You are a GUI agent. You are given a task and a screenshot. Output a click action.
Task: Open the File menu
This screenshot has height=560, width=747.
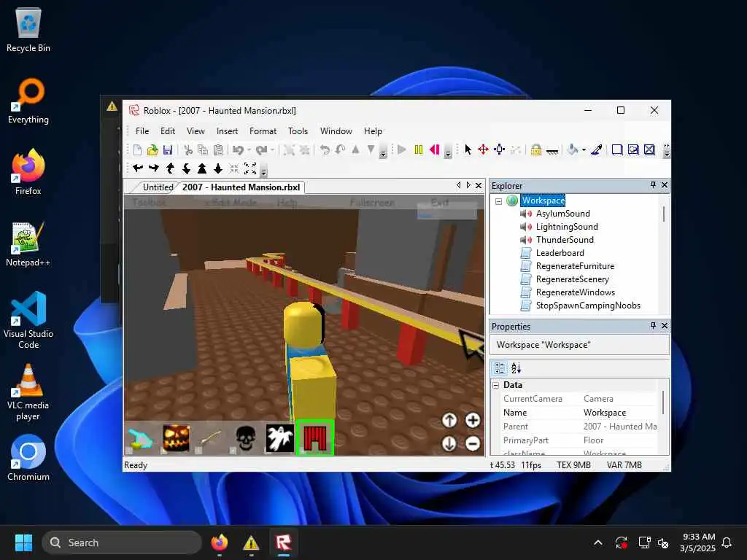click(142, 131)
